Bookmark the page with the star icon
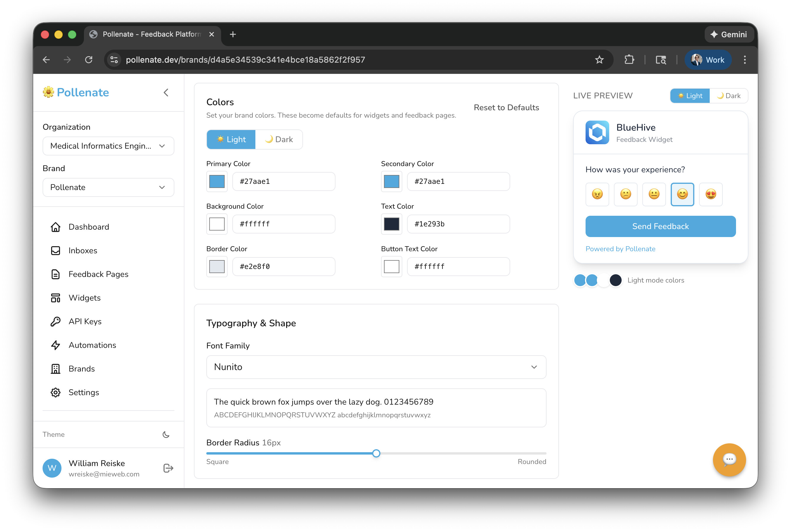The height and width of the screenshot is (532, 791). (599, 60)
